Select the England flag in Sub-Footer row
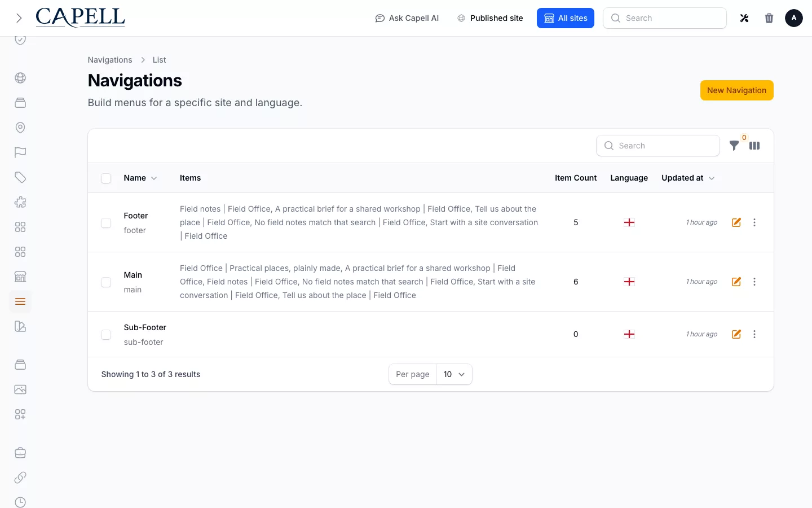The width and height of the screenshot is (812, 508). point(629,334)
